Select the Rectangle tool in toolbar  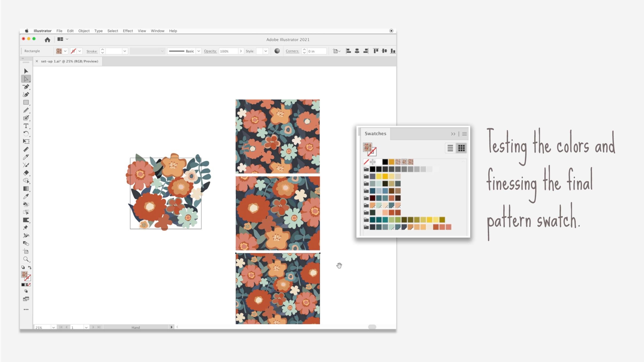pos(26,102)
